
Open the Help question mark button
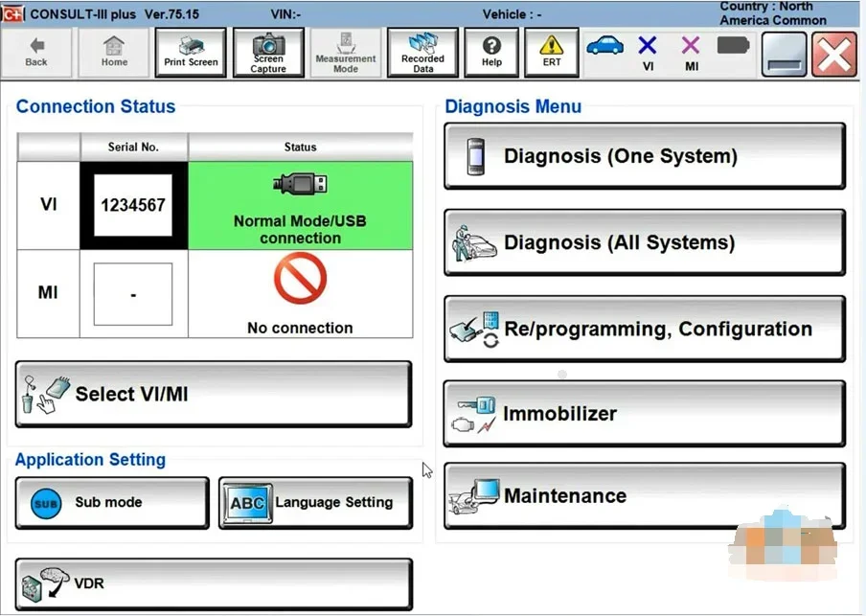pos(491,53)
